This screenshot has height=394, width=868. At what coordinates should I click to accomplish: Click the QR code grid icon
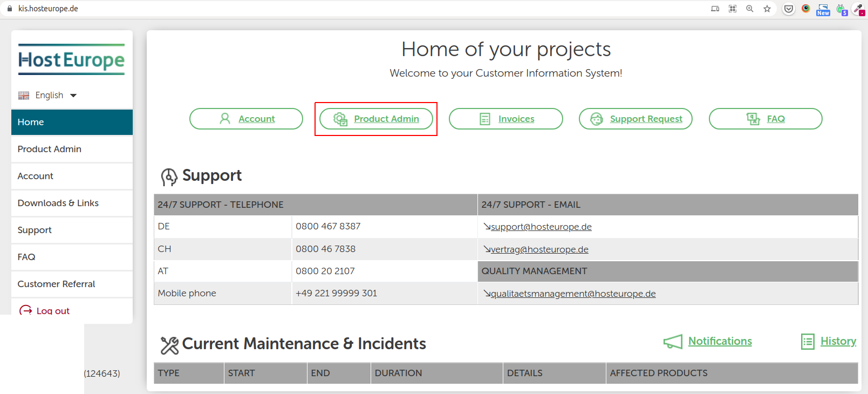pos(732,9)
